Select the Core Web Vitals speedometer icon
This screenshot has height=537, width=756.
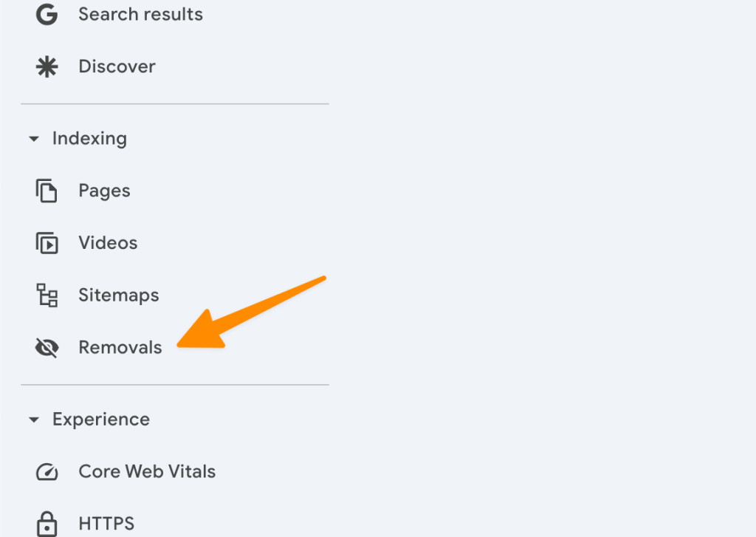tap(47, 471)
